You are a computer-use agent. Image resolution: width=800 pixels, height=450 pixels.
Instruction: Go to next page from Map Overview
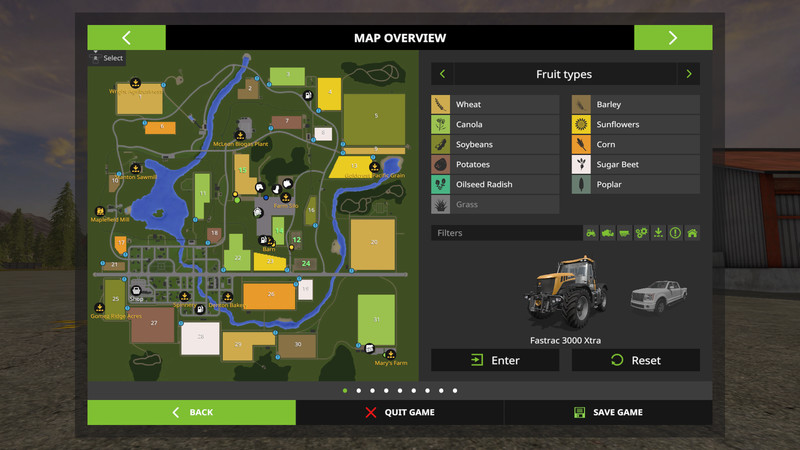pyautogui.click(x=672, y=38)
